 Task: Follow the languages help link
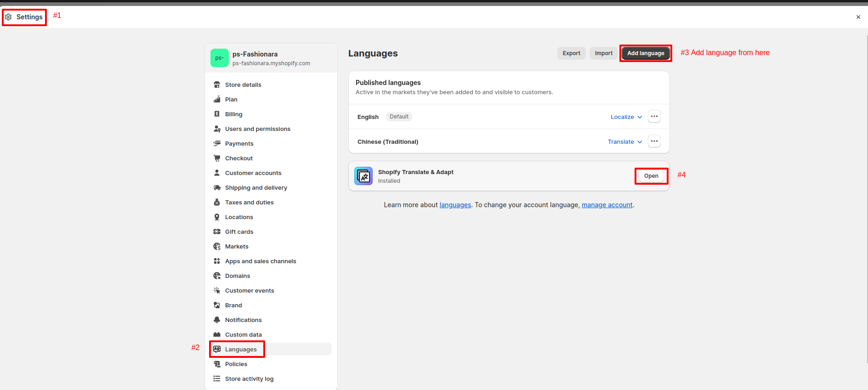click(x=455, y=205)
